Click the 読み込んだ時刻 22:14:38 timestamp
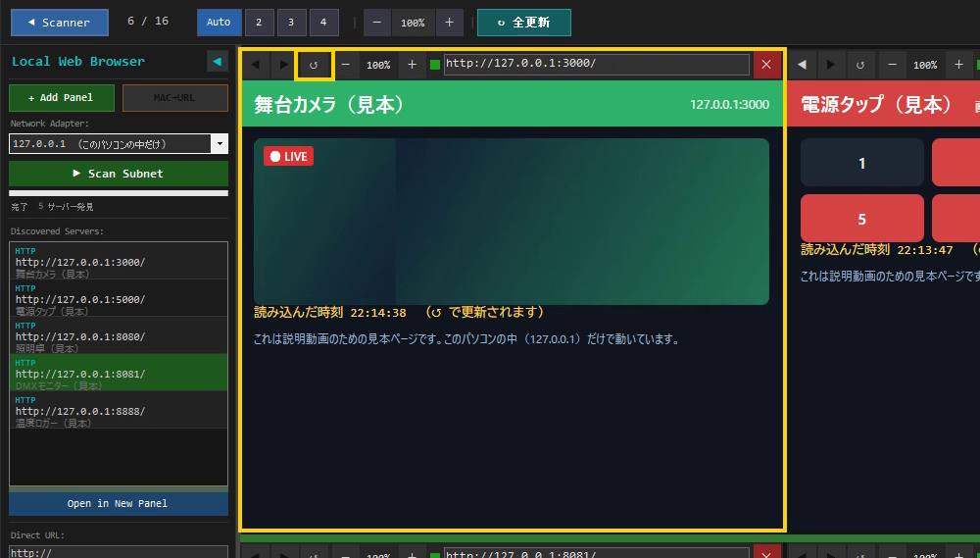 click(330, 312)
